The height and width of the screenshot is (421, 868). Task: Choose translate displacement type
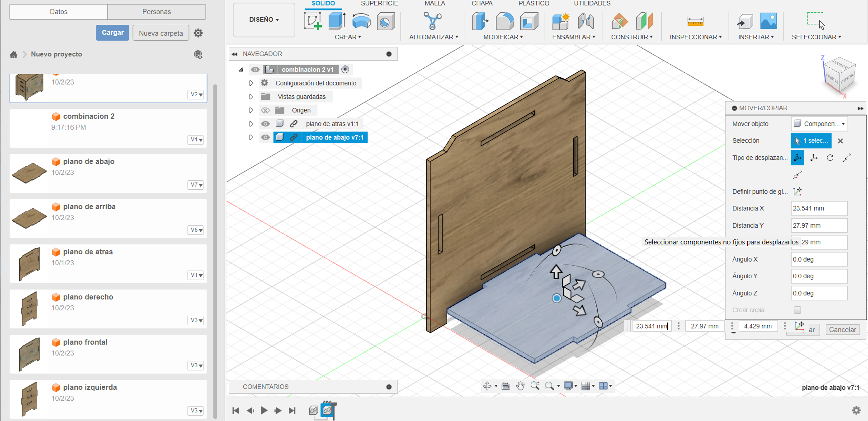coord(814,158)
